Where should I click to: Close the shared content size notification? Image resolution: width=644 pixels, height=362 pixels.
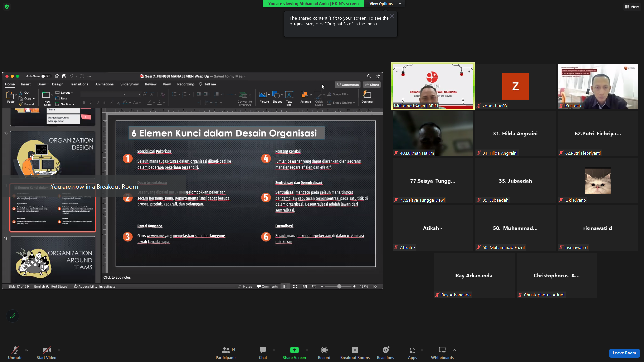[392, 16]
